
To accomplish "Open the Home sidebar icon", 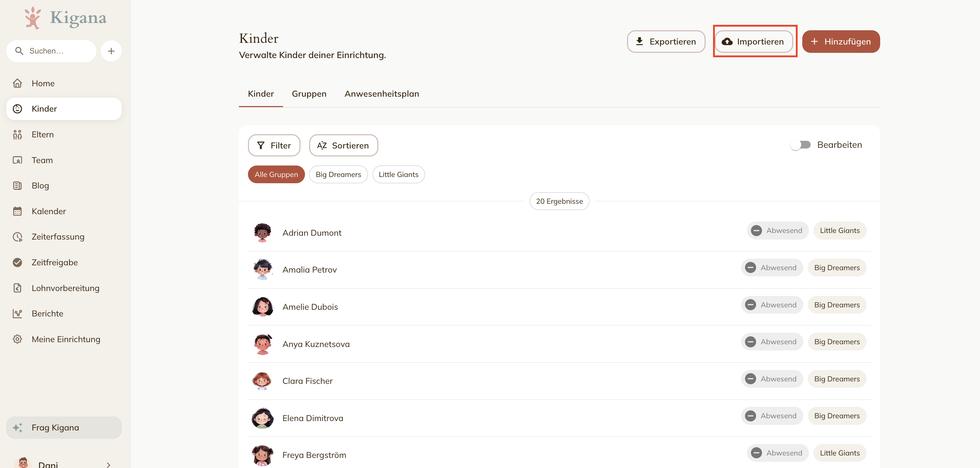I will coord(17,83).
